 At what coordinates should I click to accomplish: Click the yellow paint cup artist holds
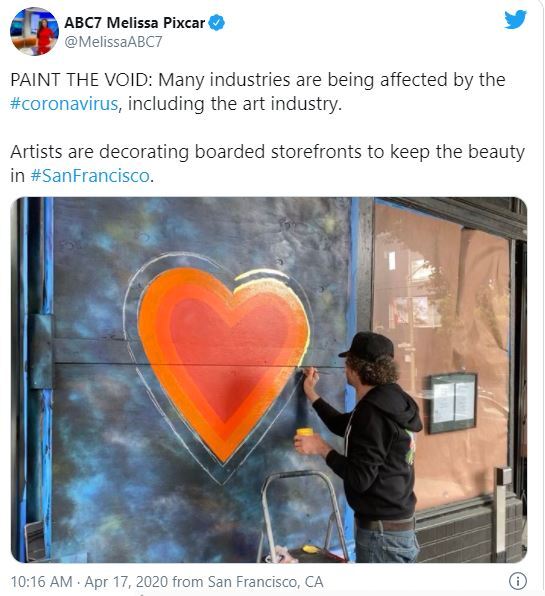tap(304, 432)
